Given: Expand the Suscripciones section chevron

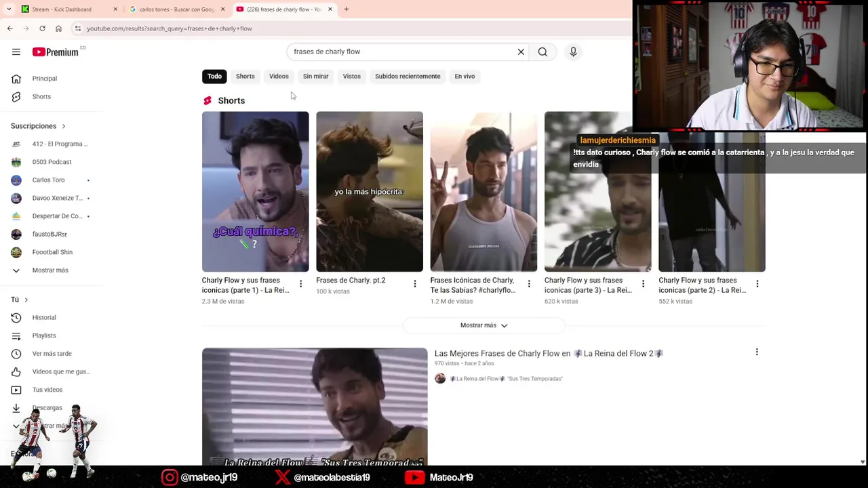Looking at the screenshot, I should tap(64, 126).
